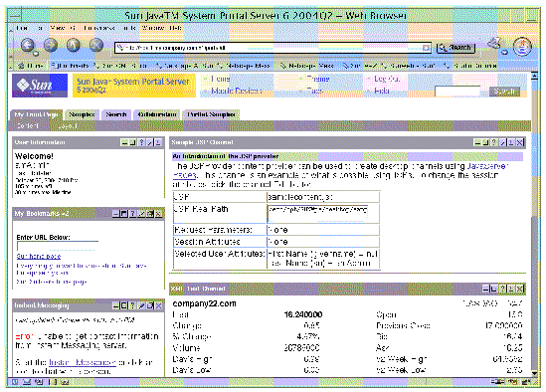
Task: Click the Print icon in navigation toolbar
Action: point(494,44)
